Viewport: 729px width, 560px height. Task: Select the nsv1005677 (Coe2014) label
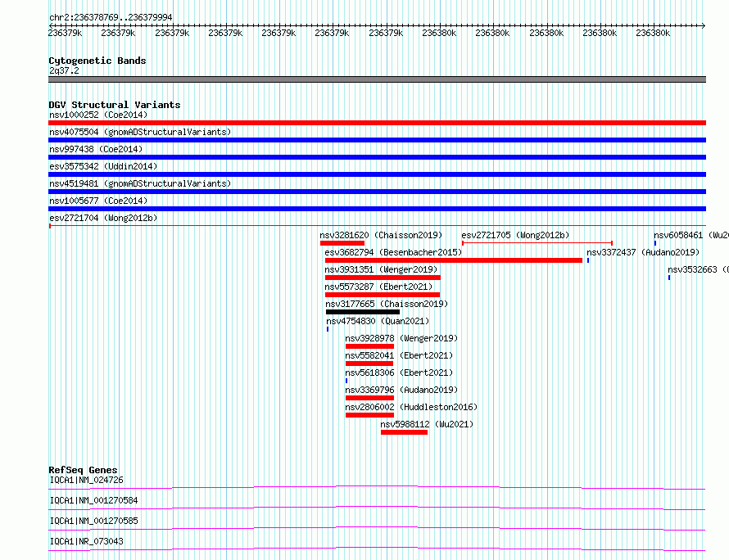coord(98,201)
